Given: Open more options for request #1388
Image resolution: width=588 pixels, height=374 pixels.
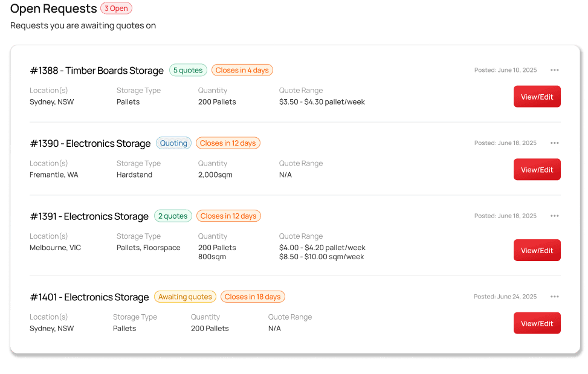Looking at the screenshot, I should 555,70.
